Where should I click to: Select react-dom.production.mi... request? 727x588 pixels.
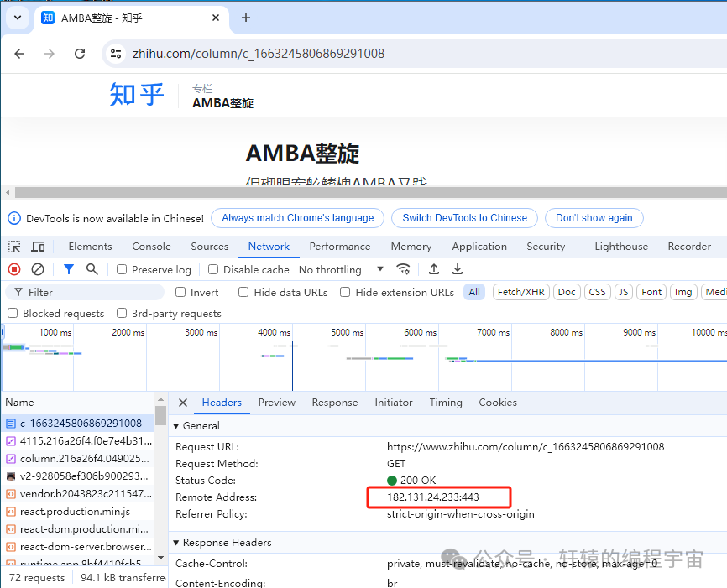(77, 529)
